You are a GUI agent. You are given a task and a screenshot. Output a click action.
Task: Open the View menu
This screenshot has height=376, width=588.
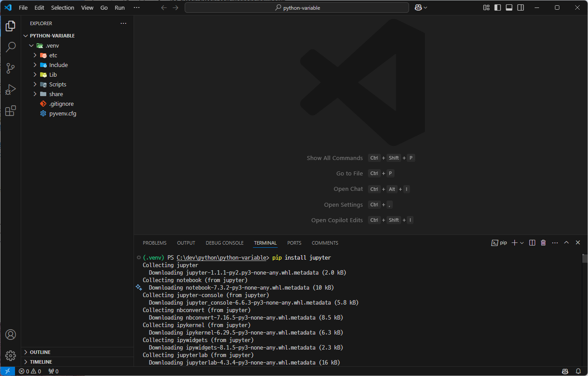(x=87, y=7)
